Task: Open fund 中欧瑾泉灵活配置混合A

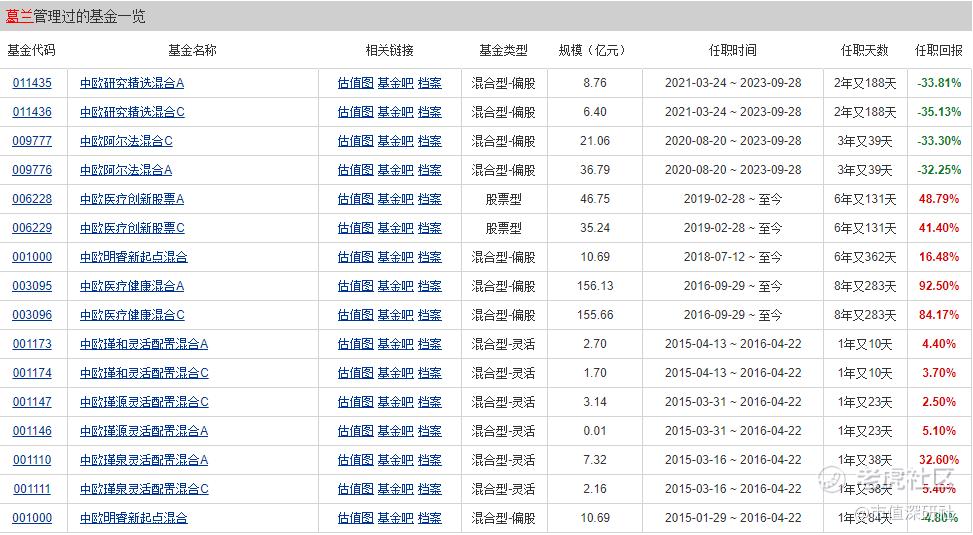Action: pos(144,460)
